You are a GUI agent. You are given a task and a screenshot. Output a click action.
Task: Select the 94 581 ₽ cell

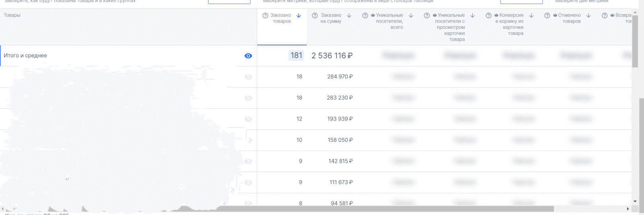[x=342, y=203]
